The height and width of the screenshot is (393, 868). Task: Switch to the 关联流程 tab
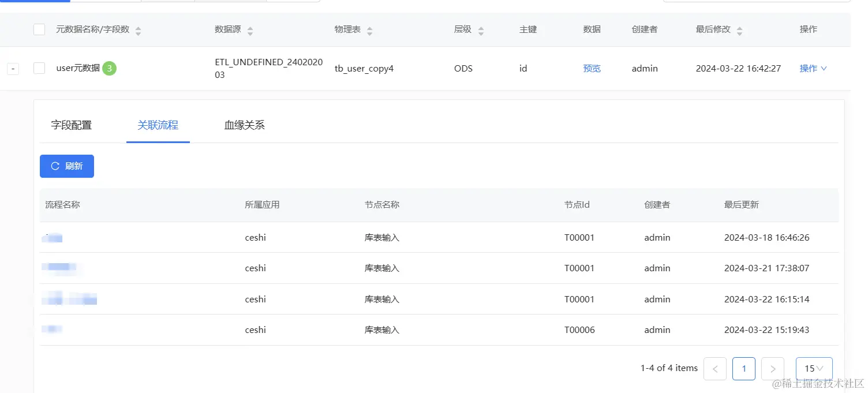point(158,125)
